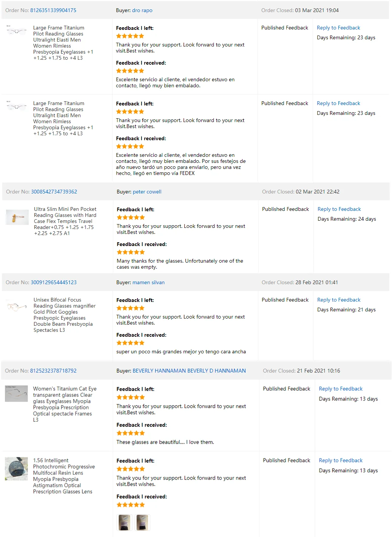Open the Ultra Slim Pen Pocket glasses thumbnail
Screen dimensions: 392x537
(x=17, y=217)
